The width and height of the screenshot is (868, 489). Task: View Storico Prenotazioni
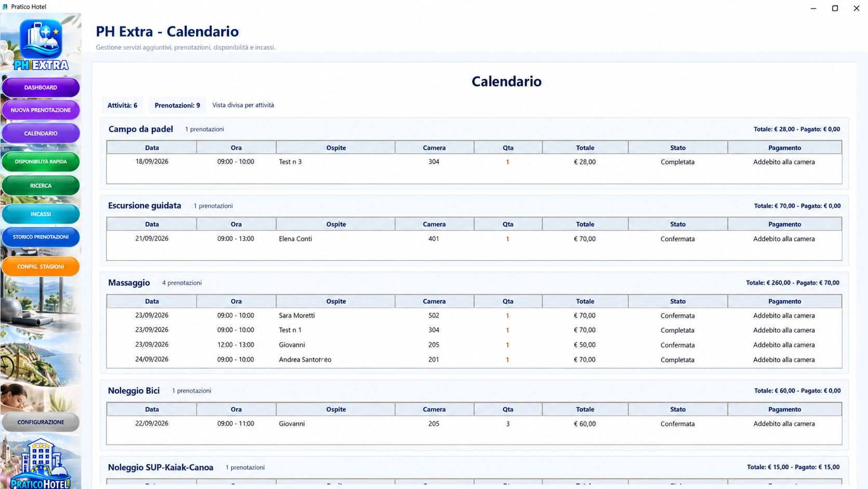(40, 237)
